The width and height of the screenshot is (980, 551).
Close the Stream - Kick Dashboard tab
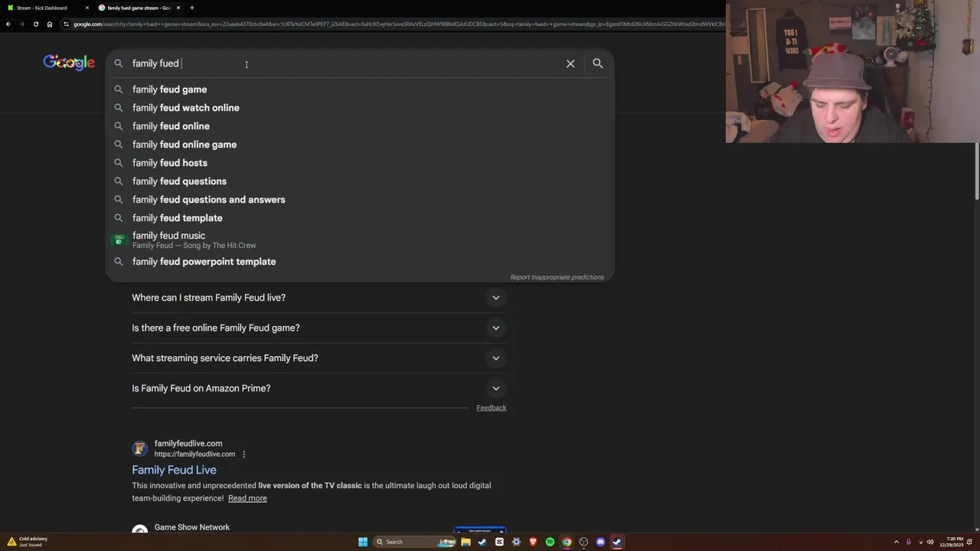[87, 8]
